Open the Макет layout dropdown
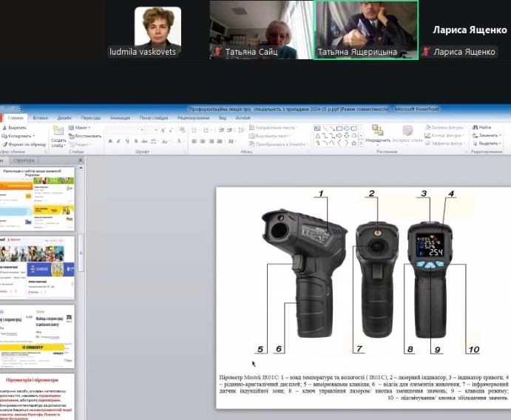511x420 pixels. tap(81, 127)
